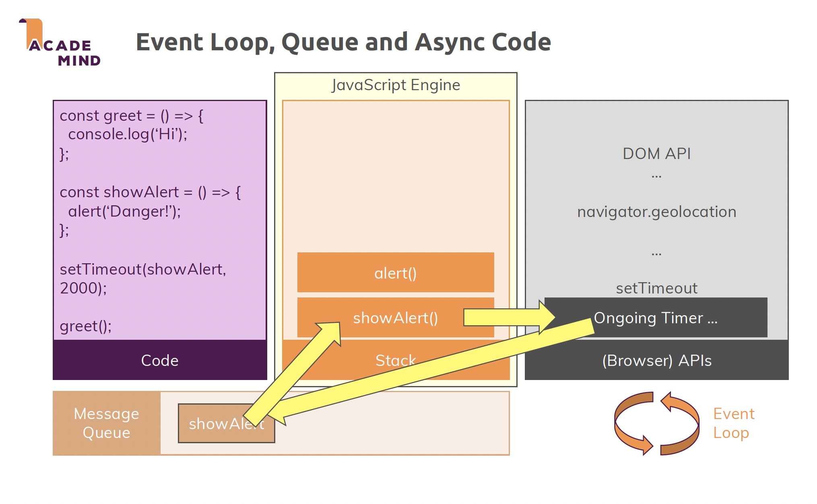This screenshot has height=504, width=817.
Task: Click the 'Message Queue' label box
Action: point(107,423)
